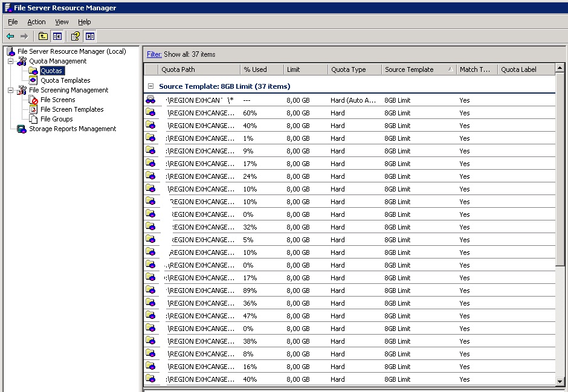The height and width of the screenshot is (392, 568).
Task: Click the Back arrow toolbar icon
Action: (x=10, y=36)
